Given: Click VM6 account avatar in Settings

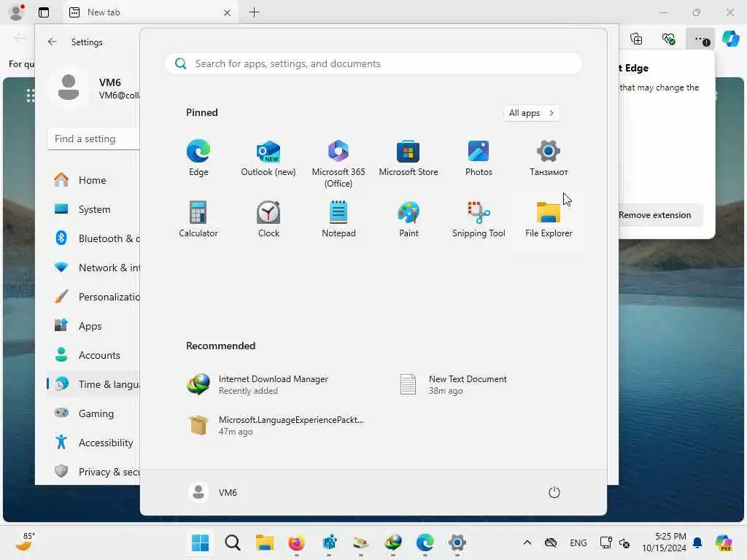Looking at the screenshot, I should [x=69, y=87].
